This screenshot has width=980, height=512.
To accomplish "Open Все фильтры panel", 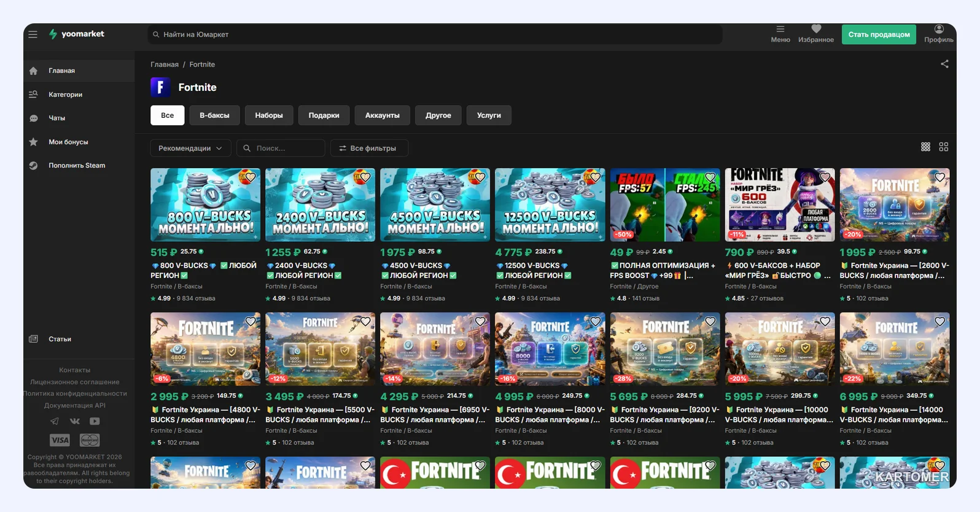I will point(369,148).
